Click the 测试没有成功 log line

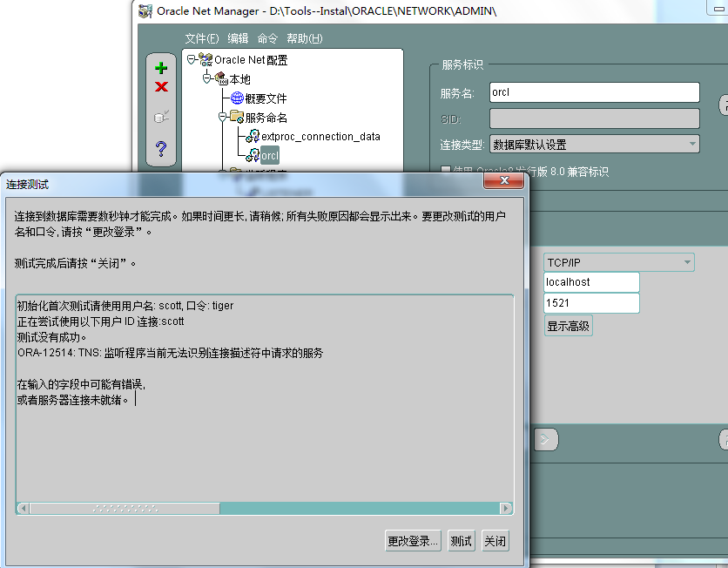click(x=52, y=337)
